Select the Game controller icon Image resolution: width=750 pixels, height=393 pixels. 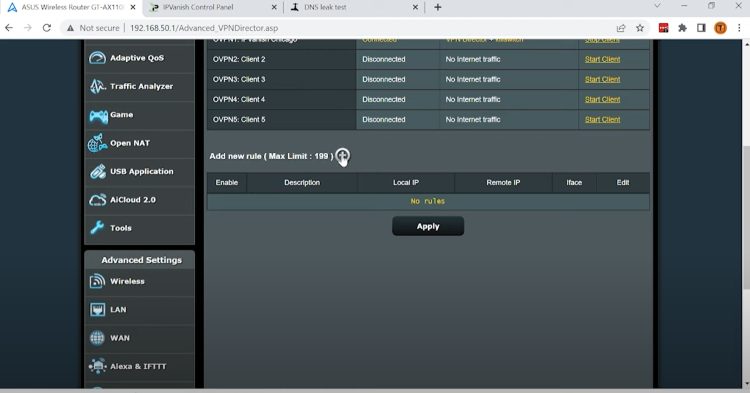click(x=98, y=115)
